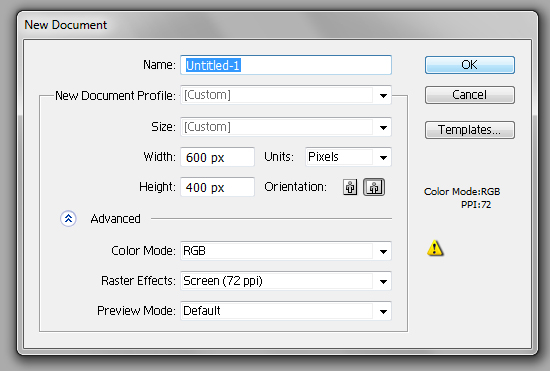The height and width of the screenshot is (371, 550).
Task: Click the Orientation label
Action: 295,187
